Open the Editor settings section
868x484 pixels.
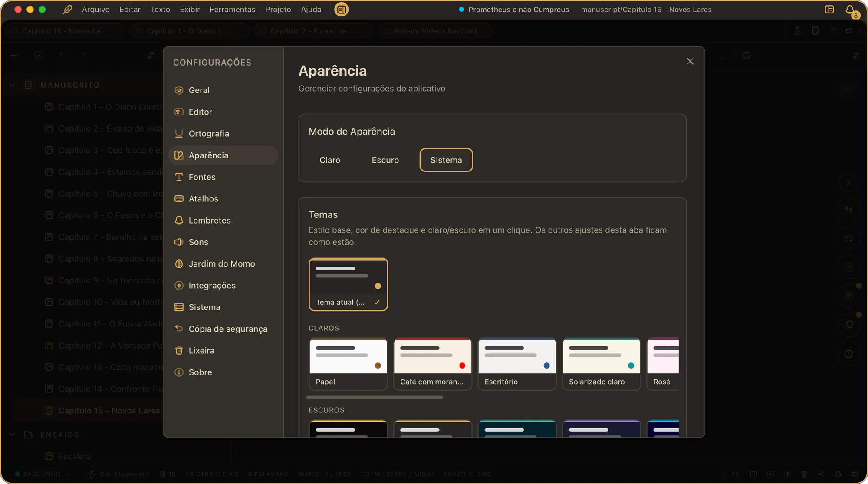tap(223, 112)
